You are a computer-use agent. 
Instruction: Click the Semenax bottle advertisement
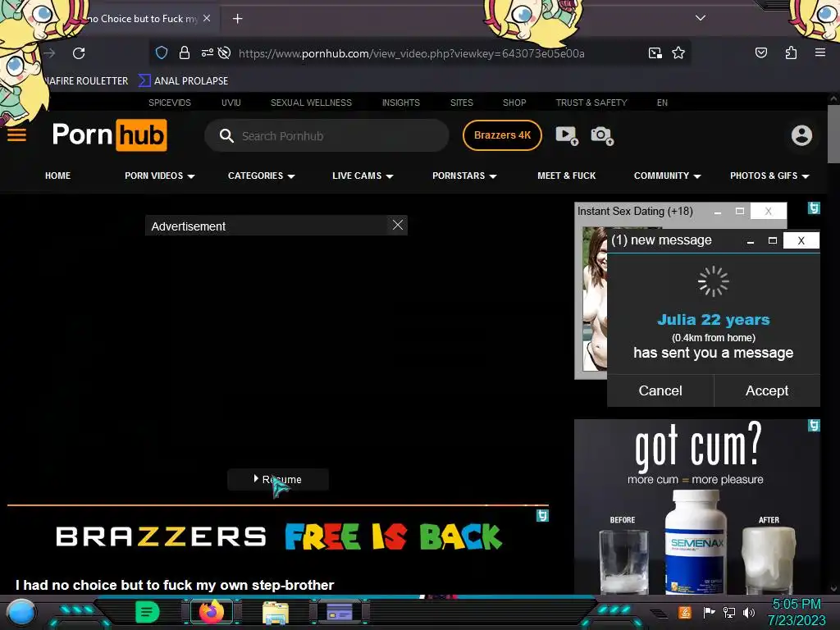pyautogui.click(x=697, y=507)
